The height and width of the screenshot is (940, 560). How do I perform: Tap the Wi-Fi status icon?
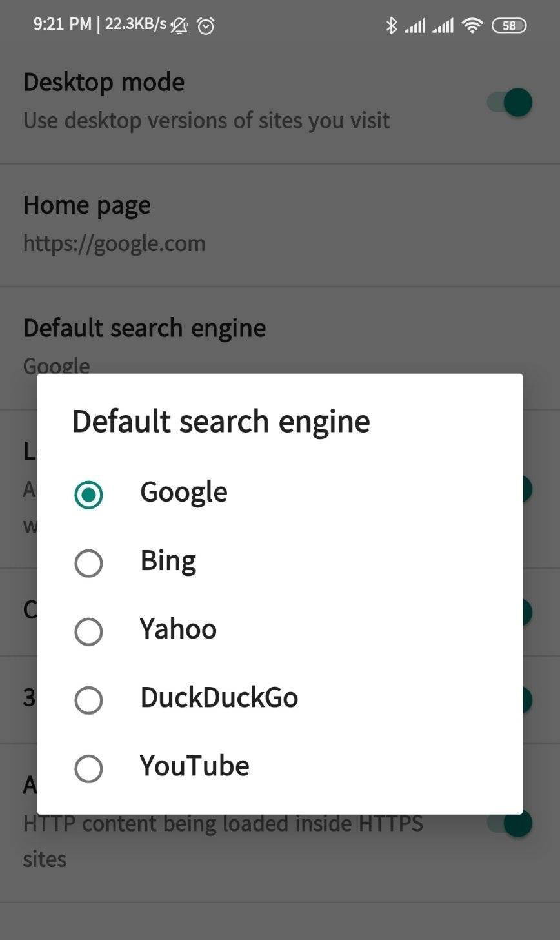pyautogui.click(x=473, y=25)
